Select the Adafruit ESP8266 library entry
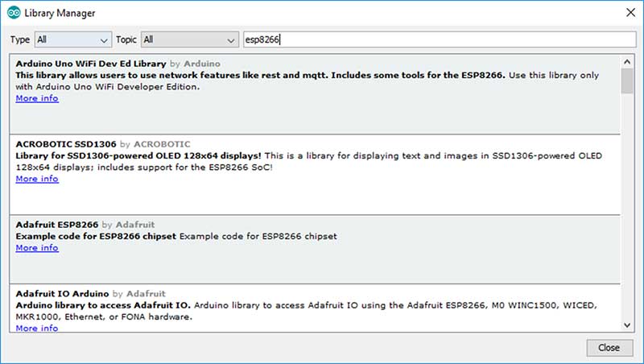 [314, 266]
